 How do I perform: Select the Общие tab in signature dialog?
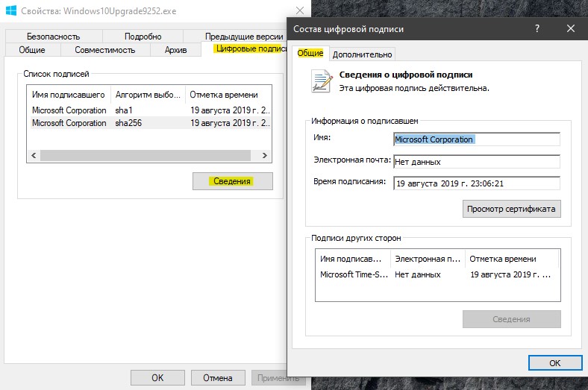[310, 53]
